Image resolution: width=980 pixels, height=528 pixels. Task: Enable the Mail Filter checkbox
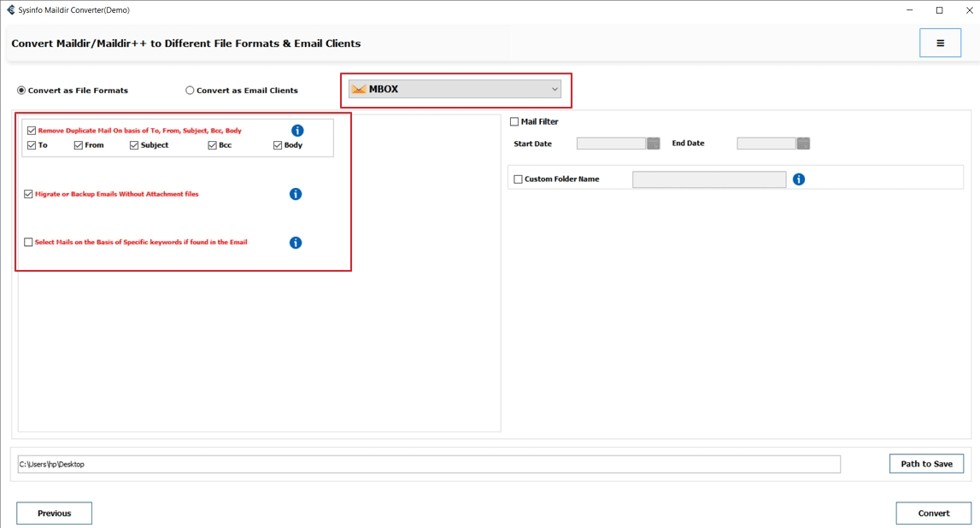tap(514, 122)
